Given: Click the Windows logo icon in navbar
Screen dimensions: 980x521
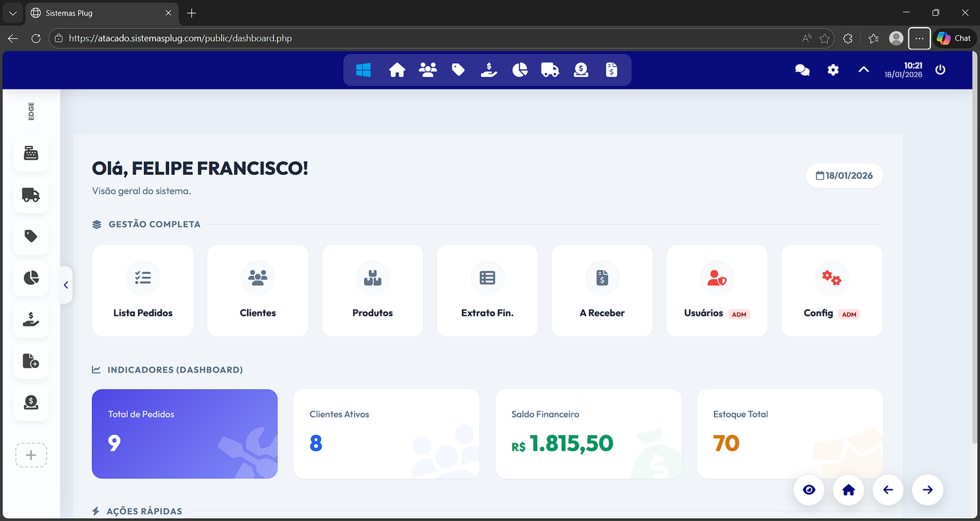Looking at the screenshot, I should click(x=363, y=70).
